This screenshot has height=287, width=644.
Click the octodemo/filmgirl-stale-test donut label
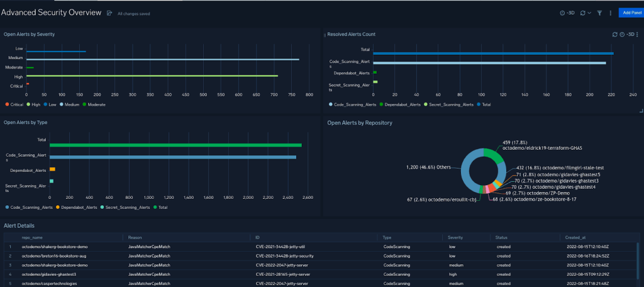pos(560,168)
